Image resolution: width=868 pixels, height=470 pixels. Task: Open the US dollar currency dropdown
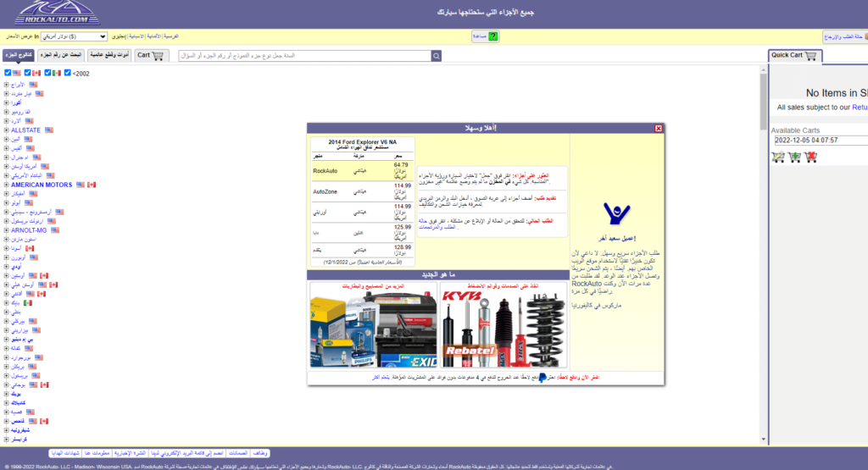pyautogui.click(x=74, y=36)
